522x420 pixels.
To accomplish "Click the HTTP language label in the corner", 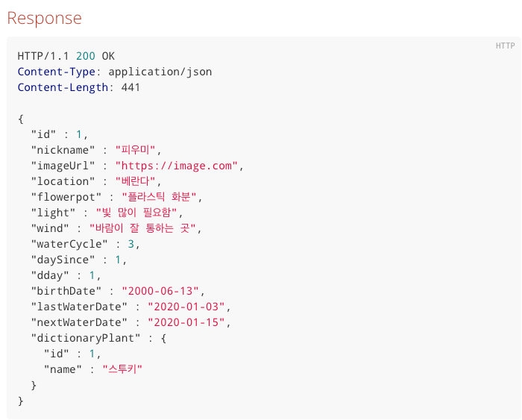I will coord(505,46).
